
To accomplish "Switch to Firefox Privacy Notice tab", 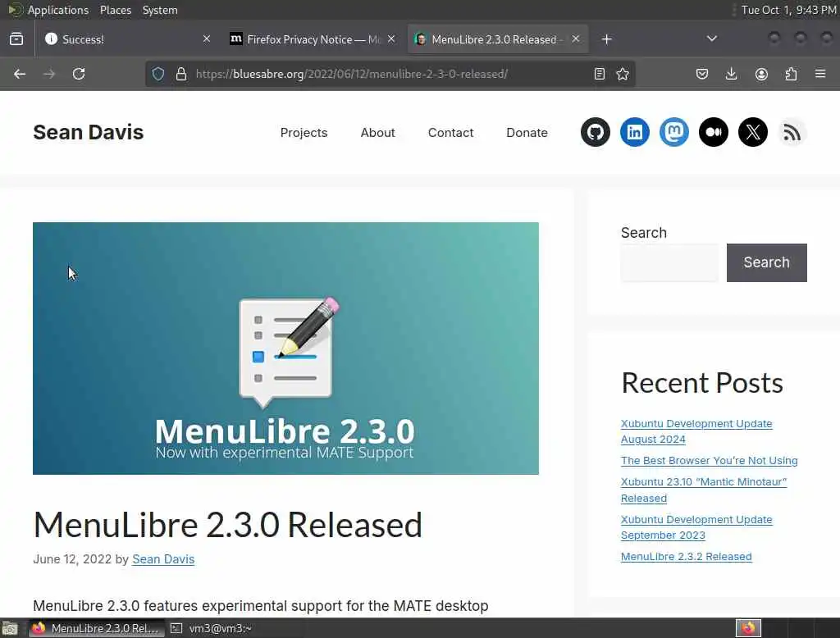I will pos(312,39).
